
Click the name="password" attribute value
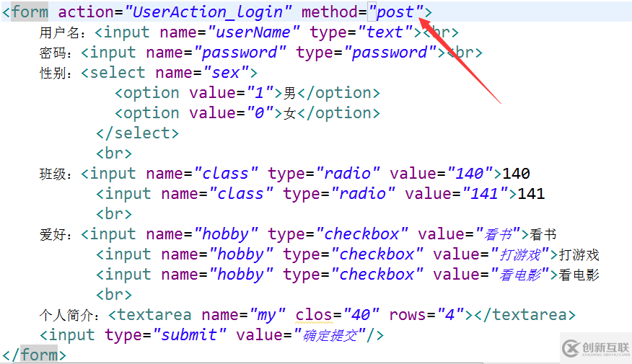[x=240, y=53]
